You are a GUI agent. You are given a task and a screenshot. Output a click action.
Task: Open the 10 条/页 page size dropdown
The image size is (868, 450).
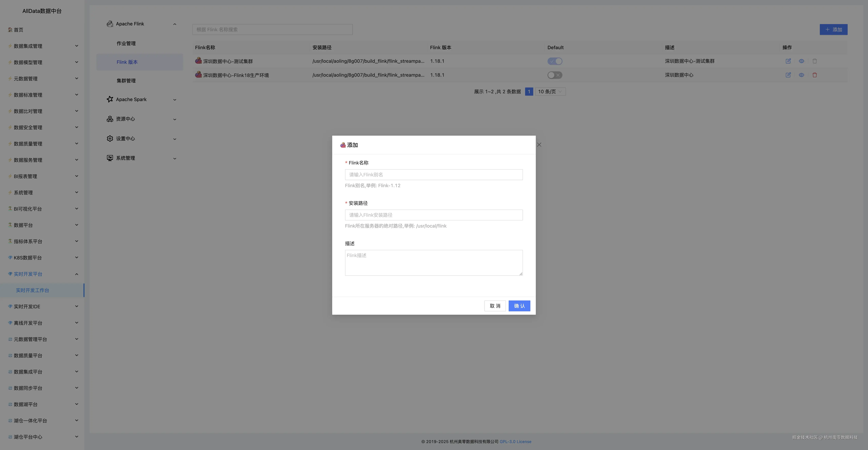click(x=550, y=92)
